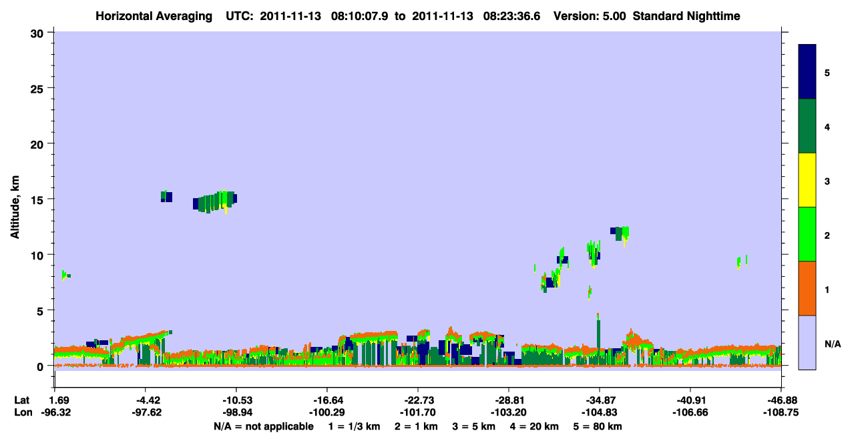Click the colorbar label '1'
This screenshot has height=445, width=868.
click(x=827, y=289)
